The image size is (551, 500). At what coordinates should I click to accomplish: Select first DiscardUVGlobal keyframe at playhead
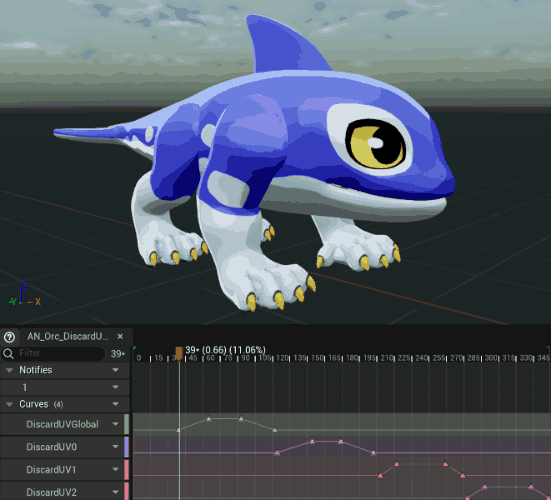click(x=178, y=430)
